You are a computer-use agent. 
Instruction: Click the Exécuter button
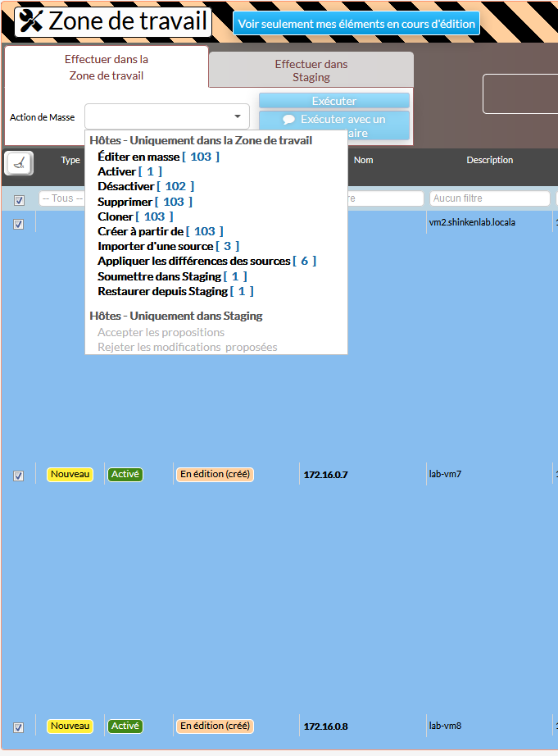(333, 101)
